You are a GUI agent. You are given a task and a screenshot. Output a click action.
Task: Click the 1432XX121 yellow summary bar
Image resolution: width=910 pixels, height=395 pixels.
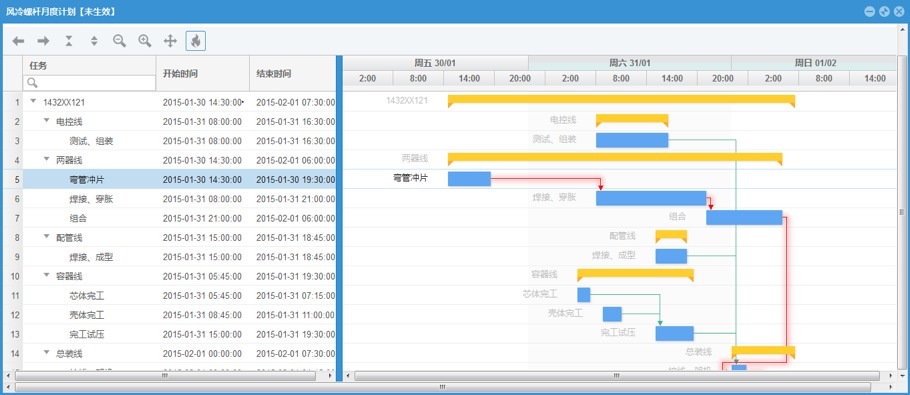(621, 101)
